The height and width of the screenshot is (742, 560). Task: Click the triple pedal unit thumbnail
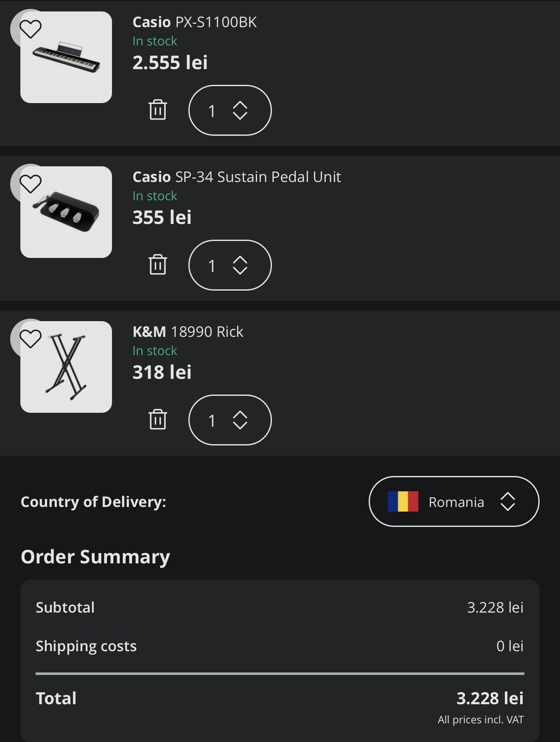[67, 212]
